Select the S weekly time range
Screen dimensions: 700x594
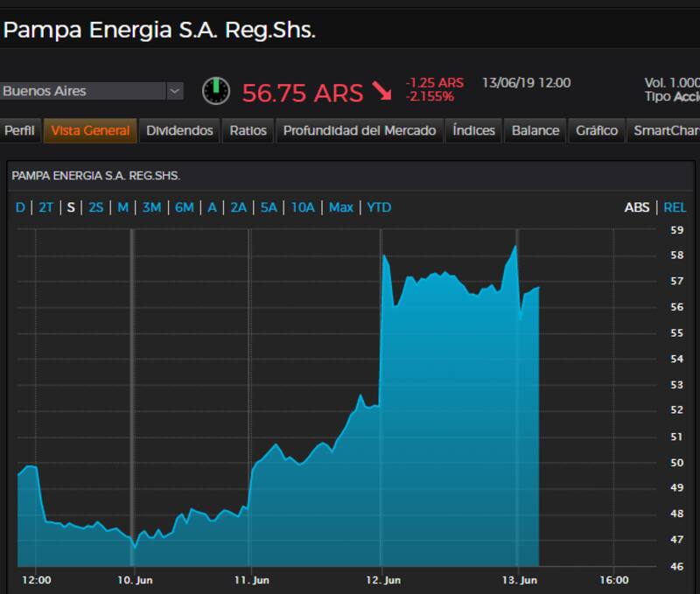pos(71,207)
